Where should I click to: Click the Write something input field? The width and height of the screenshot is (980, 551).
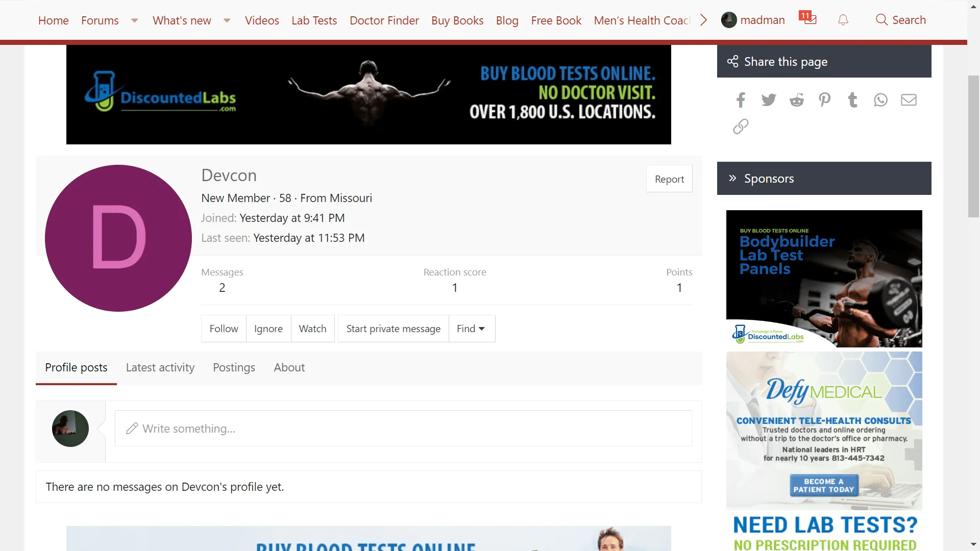(403, 429)
